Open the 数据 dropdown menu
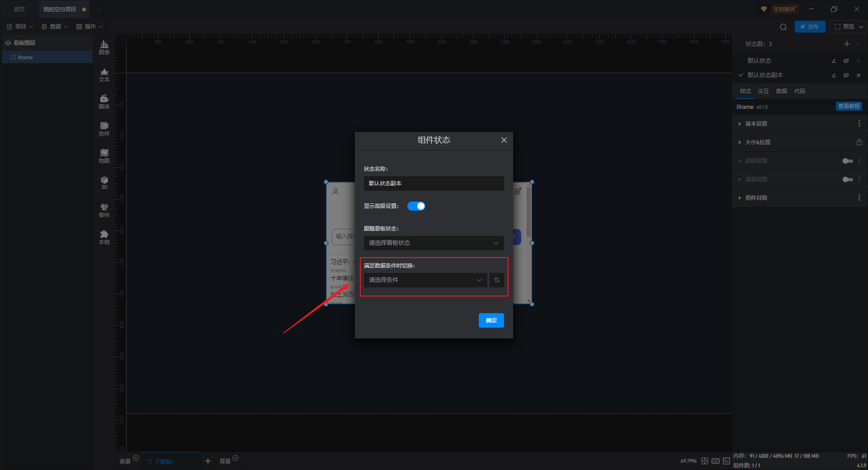The height and width of the screenshot is (470, 868). pyautogui.click(x=55, y=27)
